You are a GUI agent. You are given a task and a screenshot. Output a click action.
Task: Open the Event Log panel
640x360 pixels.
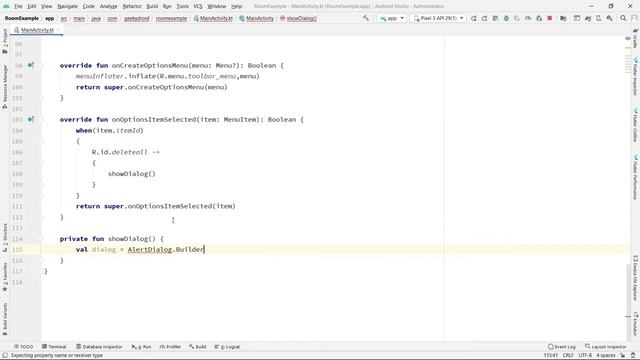click(562, 347)
